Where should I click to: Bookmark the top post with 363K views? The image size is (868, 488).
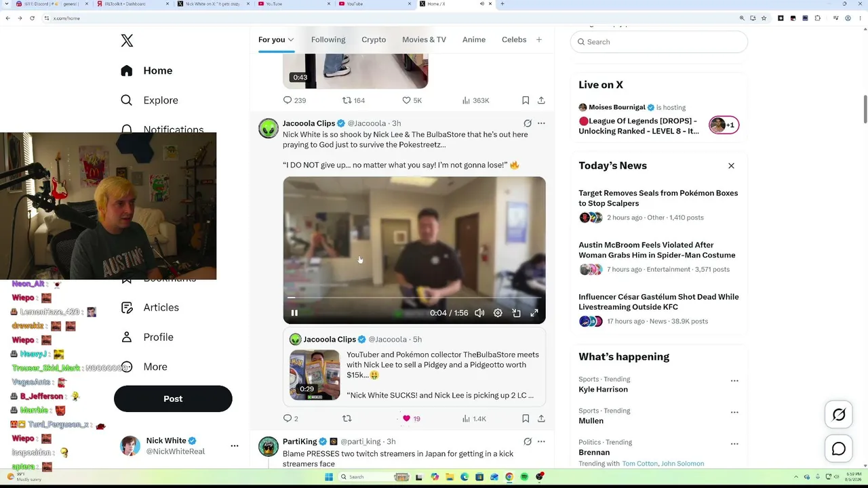pyautogui.click(x=526, y=100)
